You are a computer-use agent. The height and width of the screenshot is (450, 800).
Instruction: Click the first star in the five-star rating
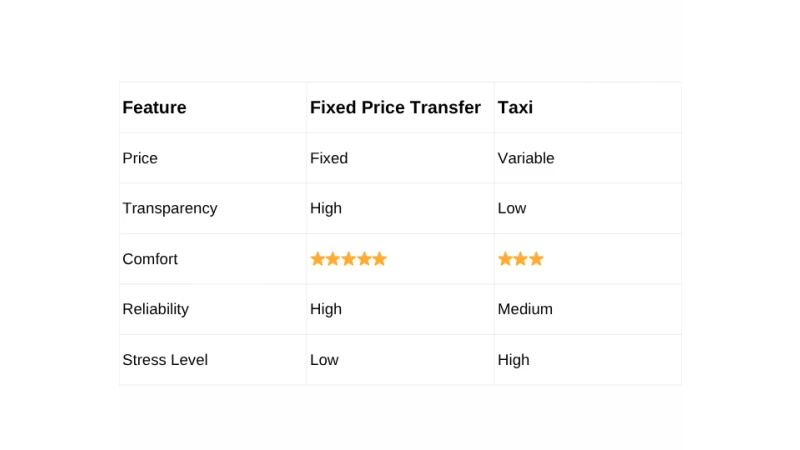[318, 259]
